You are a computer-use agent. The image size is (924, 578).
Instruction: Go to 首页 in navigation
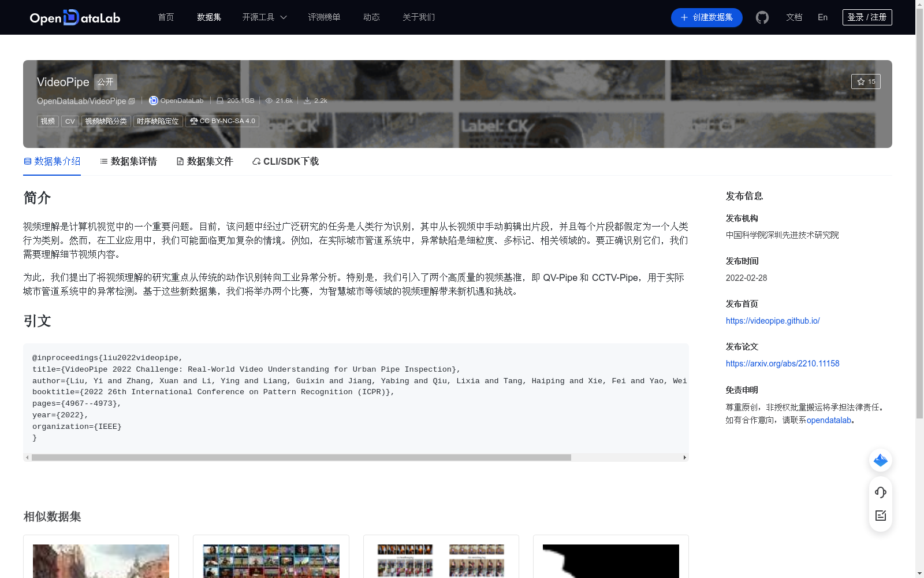coord(166,17)
